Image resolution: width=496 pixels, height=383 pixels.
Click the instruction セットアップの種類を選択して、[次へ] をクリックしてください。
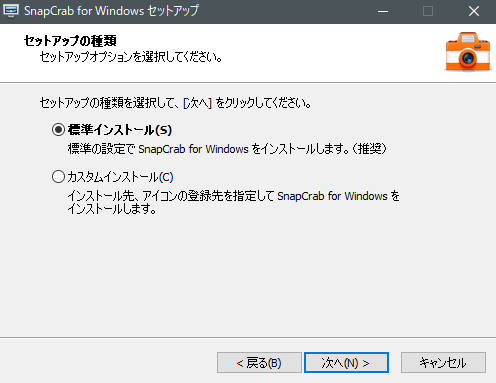coord(175,102)
